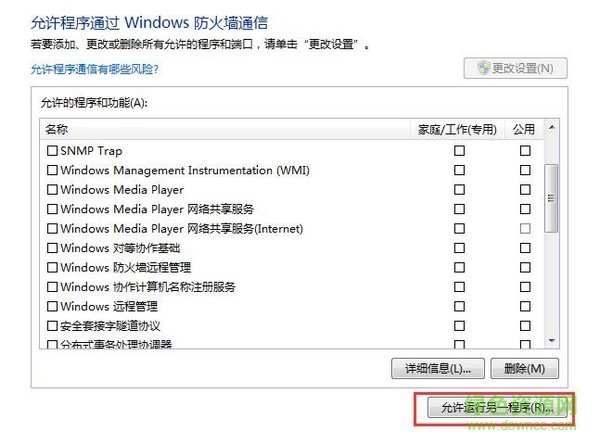Viewport: 600px width, 444px height.
Task: Click scrollbar up arrow in program list
Action: 550,130
